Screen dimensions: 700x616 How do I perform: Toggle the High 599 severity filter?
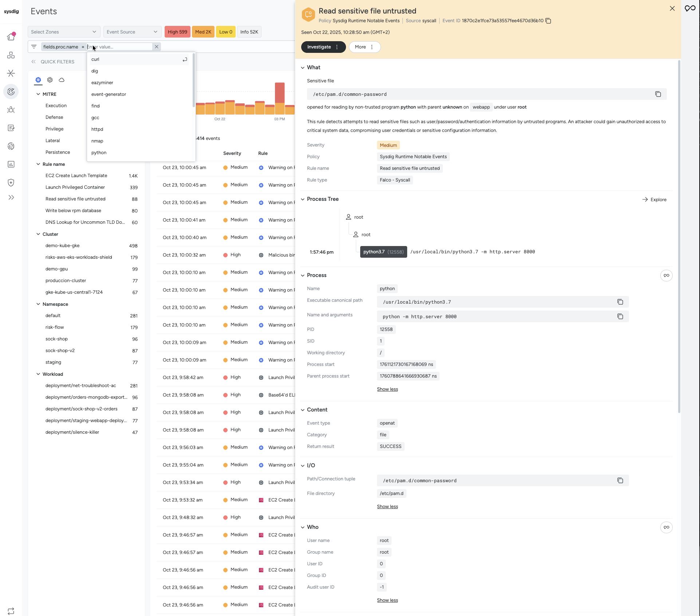click(x=177, y=32)
